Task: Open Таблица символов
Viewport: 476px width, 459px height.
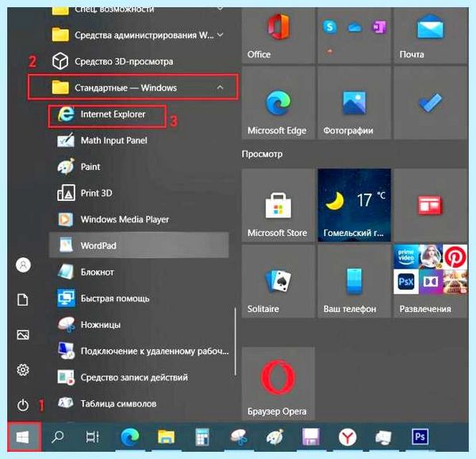Action: click(x=139, y=403)
